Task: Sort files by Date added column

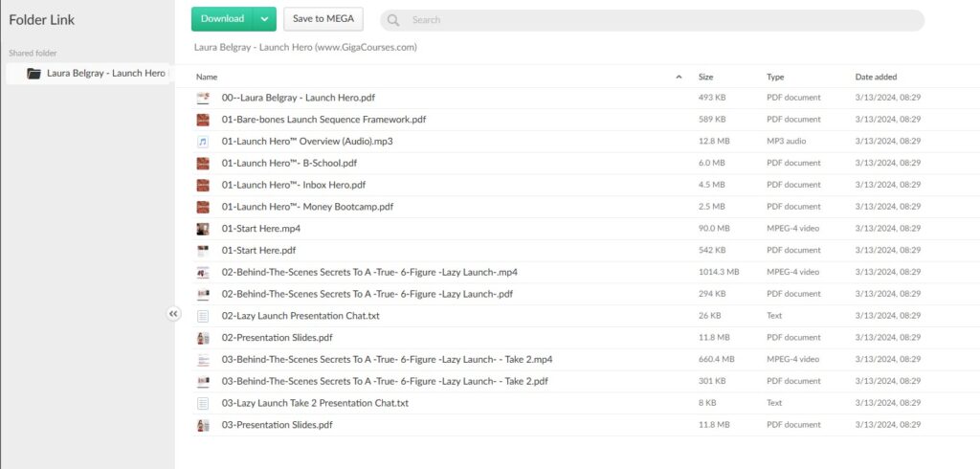Action: point(876,77)
